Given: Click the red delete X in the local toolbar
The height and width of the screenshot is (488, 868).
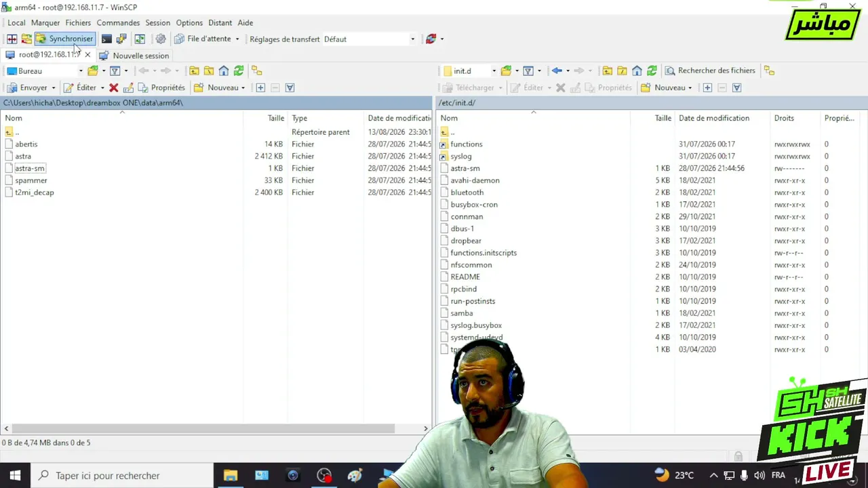Looking at the screenshot, I should [x=114, y=87].
